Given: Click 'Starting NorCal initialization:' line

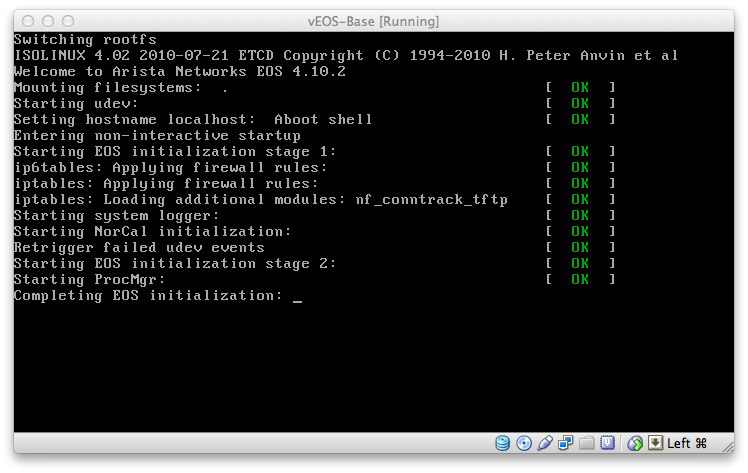Looking at the screenshot, I should (153, 231).
